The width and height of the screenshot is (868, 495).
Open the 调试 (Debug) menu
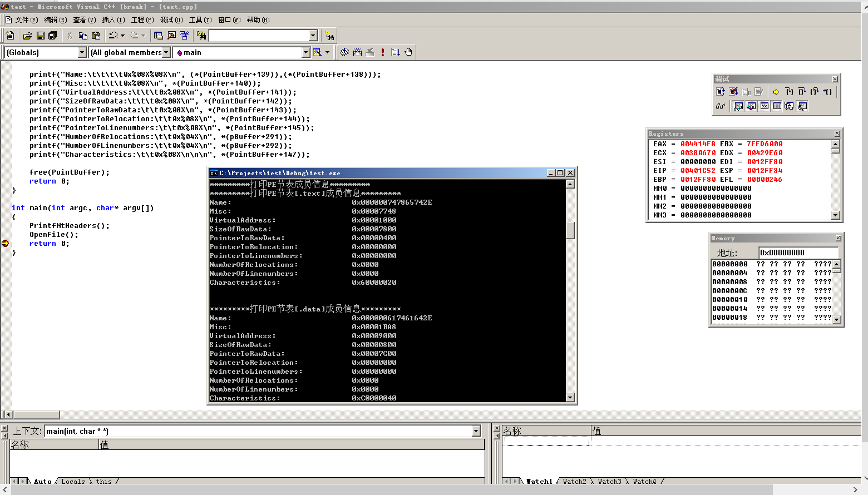(x=171, y=20)
